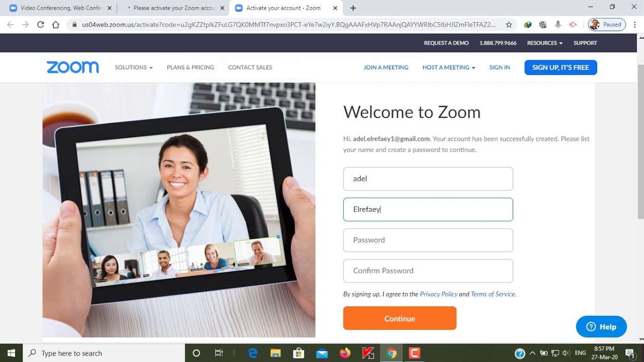
Task: Open Windows Start menu
Action: [x=11, y=353]
